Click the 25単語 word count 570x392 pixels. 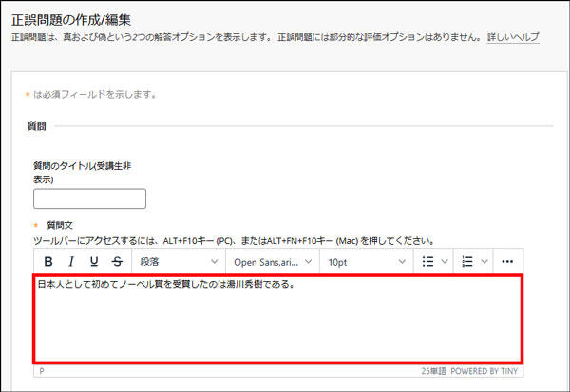click(433, 371)
